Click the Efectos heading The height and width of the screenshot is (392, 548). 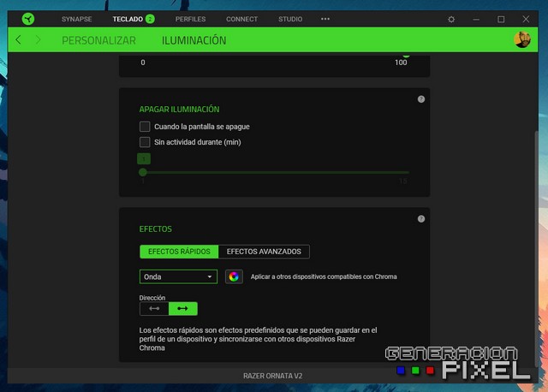point(156,229)
